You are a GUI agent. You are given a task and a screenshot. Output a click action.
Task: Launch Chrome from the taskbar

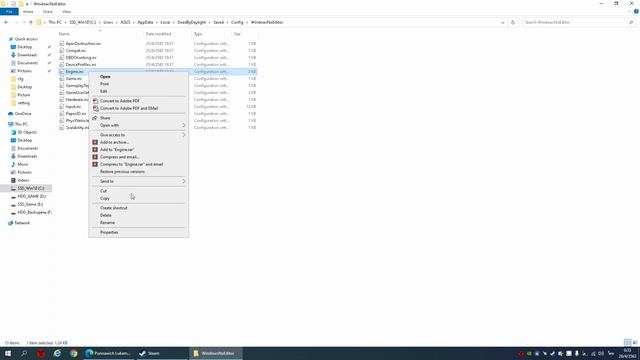[x=73, y=353]
